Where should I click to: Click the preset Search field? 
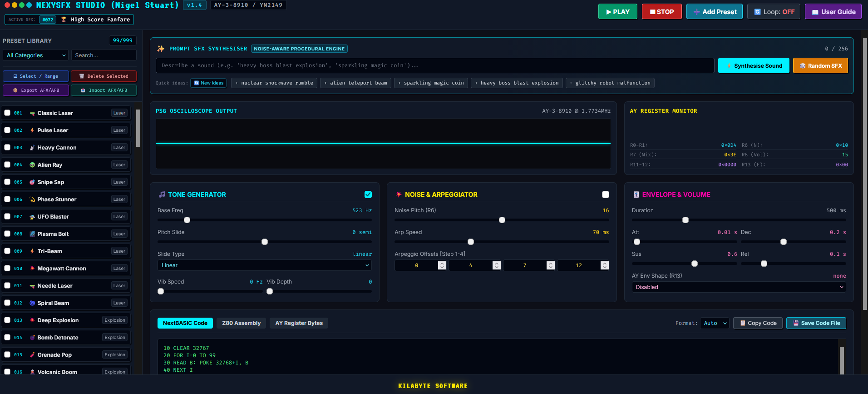(104, 55)
